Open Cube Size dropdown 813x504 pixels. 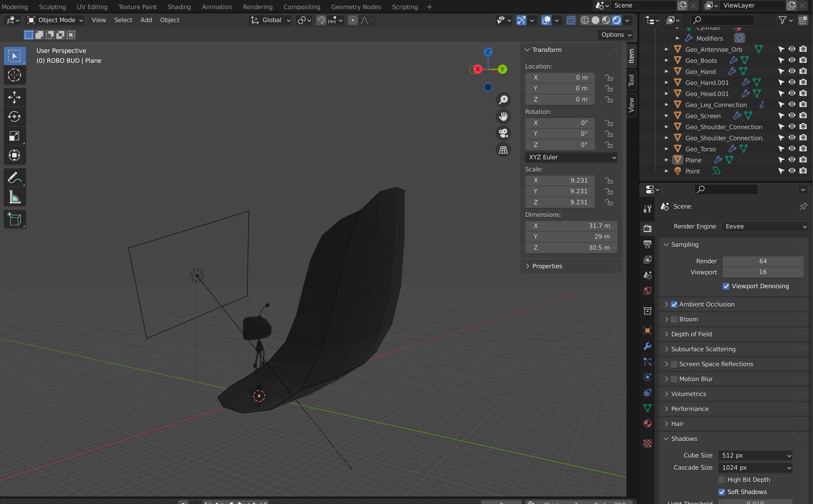[x=755, y=455]
